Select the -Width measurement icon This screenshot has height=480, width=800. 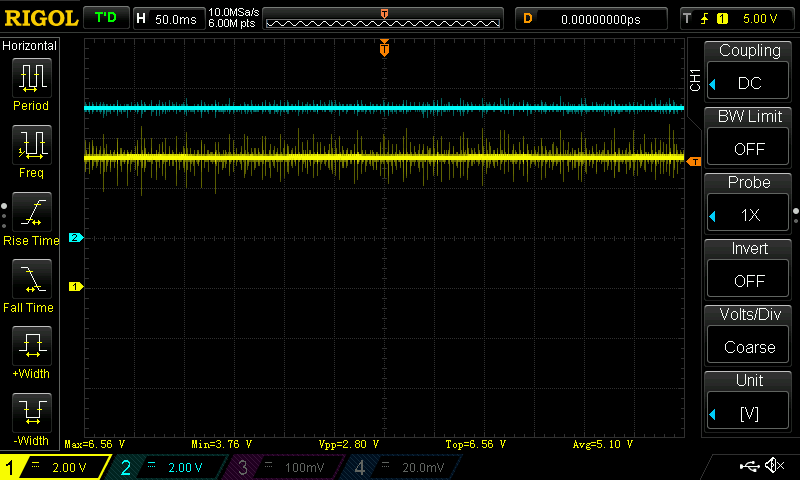31,413
